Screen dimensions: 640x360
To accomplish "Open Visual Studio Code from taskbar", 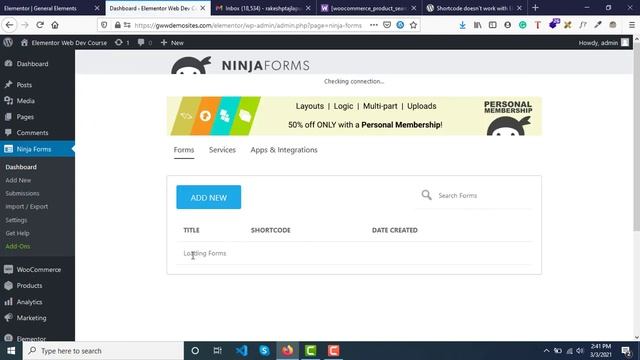I will click(241, 351).
